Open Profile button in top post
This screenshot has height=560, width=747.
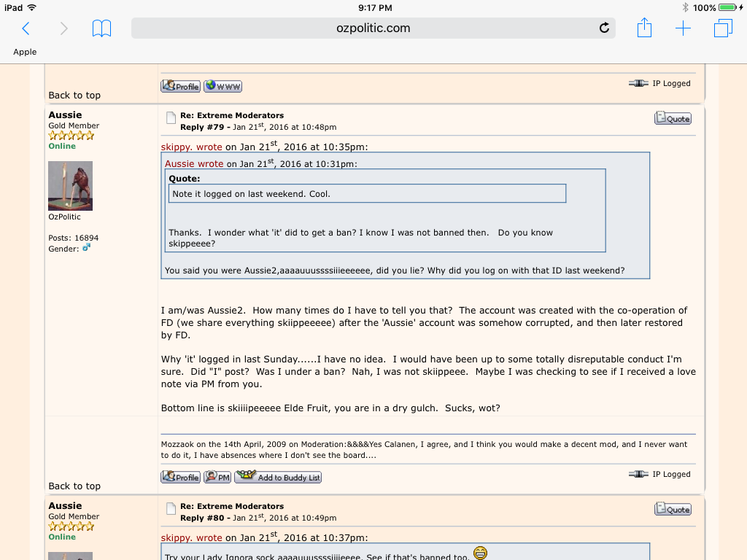point(180,86)
